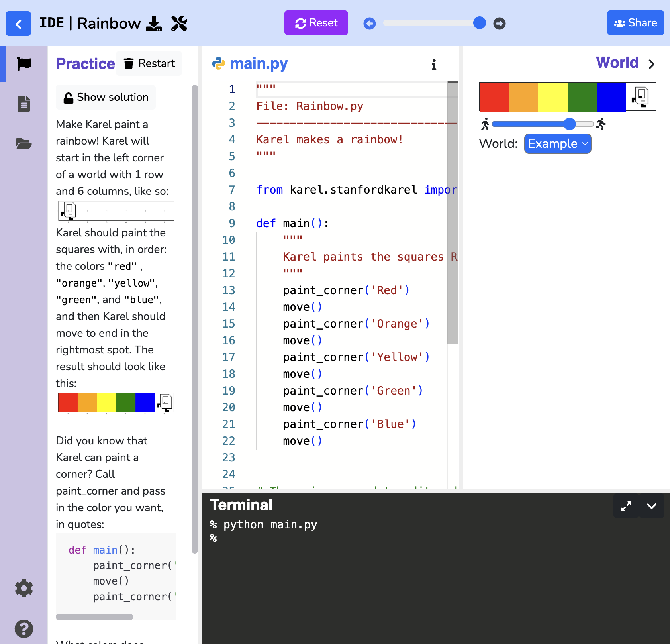Set slowest speed with the walking icon

coord(486,124)
